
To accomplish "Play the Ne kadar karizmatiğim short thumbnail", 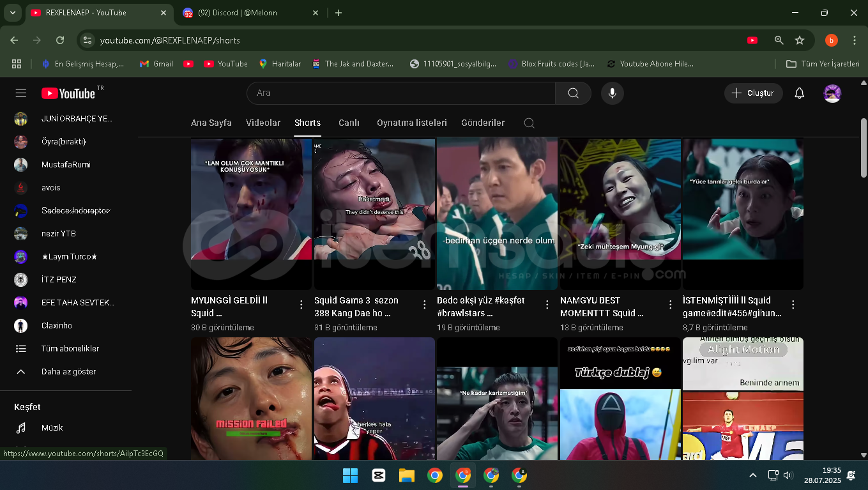I will (x=497, y=399).
